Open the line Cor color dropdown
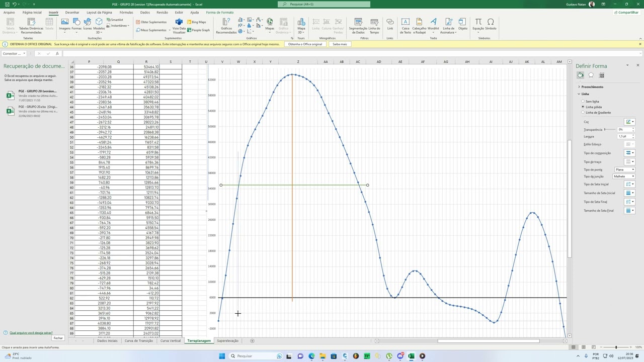 click(x=629, y=122)
